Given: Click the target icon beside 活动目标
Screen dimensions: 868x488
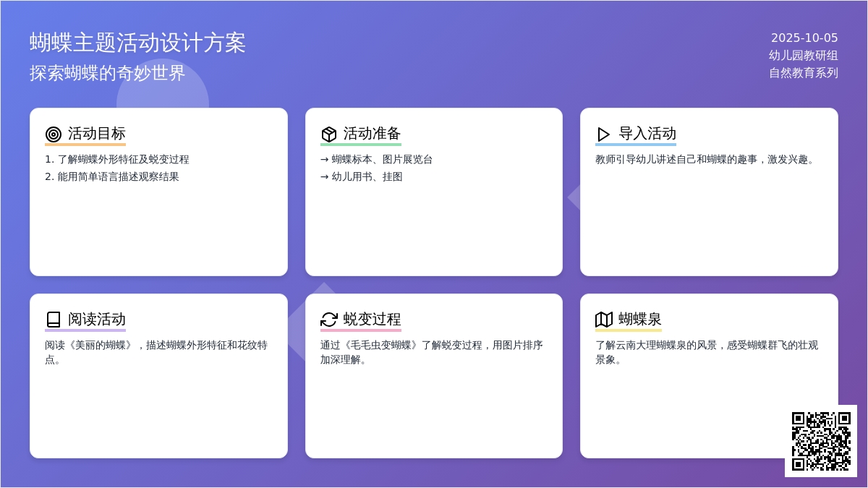Looking at the screenshot, I should pos(54,134).
